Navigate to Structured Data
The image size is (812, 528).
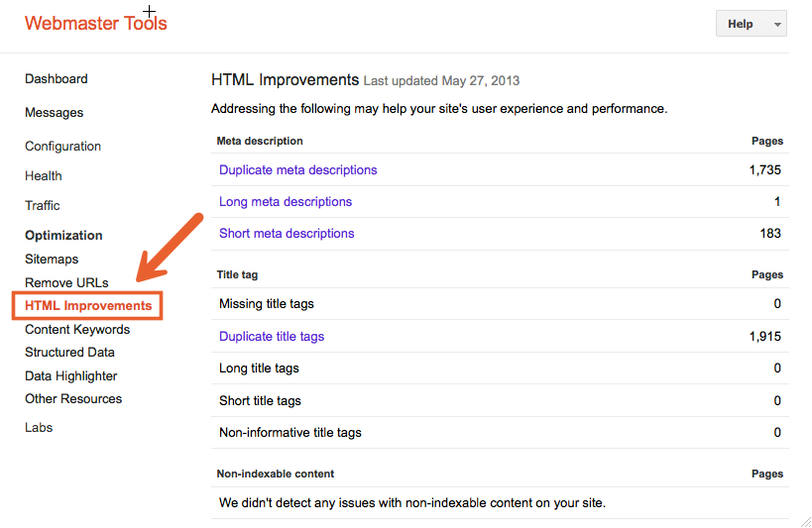click(69, 353)
